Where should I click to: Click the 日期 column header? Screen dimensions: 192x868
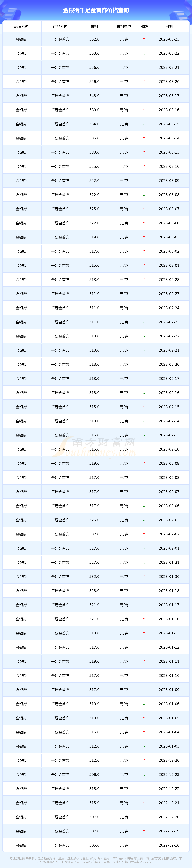169,27
